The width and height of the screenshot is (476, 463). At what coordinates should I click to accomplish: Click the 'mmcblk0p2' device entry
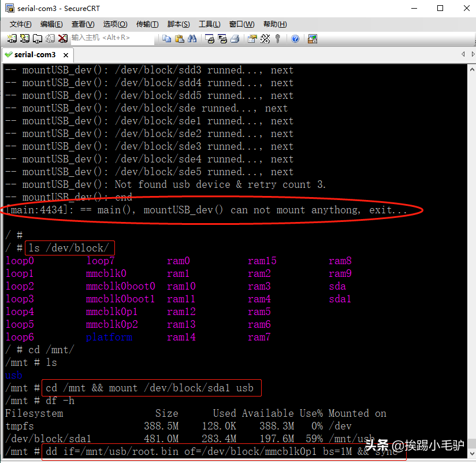click(111, 324)
